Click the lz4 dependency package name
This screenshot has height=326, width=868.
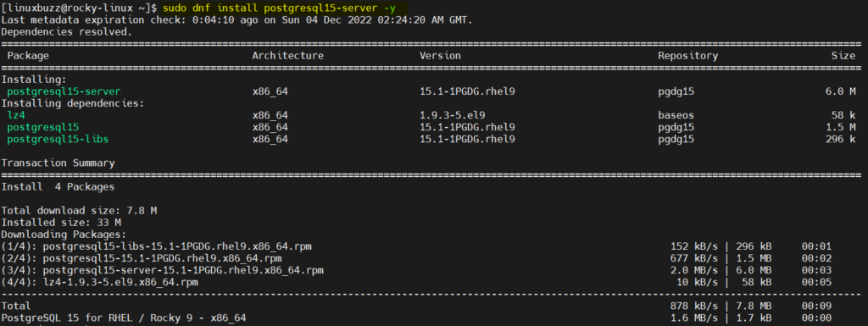(16, 115)
